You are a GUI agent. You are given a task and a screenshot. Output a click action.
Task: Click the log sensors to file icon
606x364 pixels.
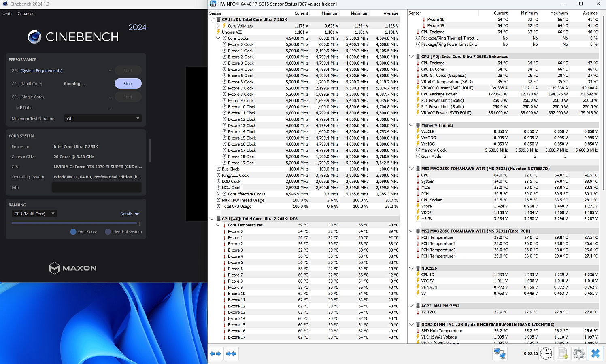point(563,353)
